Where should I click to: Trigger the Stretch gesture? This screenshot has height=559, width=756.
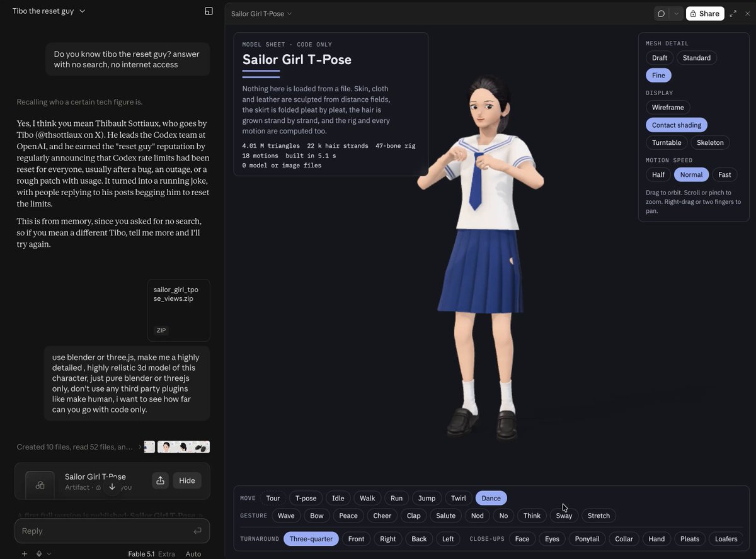(x=599, y=516)
